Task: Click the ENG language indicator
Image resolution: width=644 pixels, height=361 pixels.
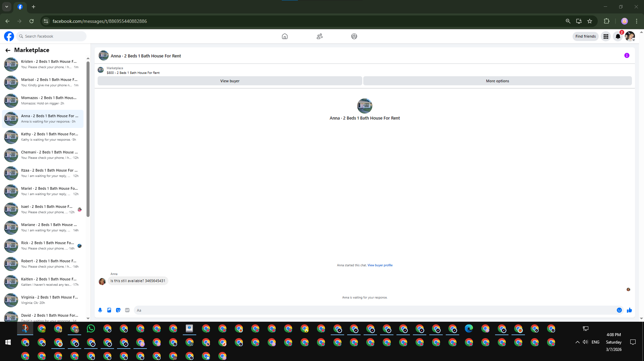Action: pyautogui.click(x=595, y=342)
